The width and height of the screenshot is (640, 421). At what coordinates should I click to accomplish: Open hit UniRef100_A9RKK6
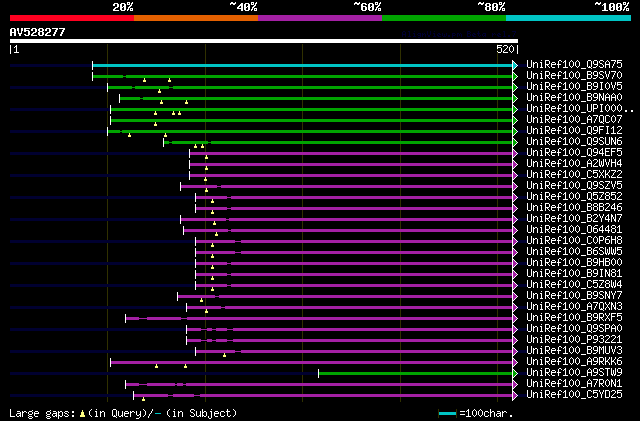coord(574,362)
